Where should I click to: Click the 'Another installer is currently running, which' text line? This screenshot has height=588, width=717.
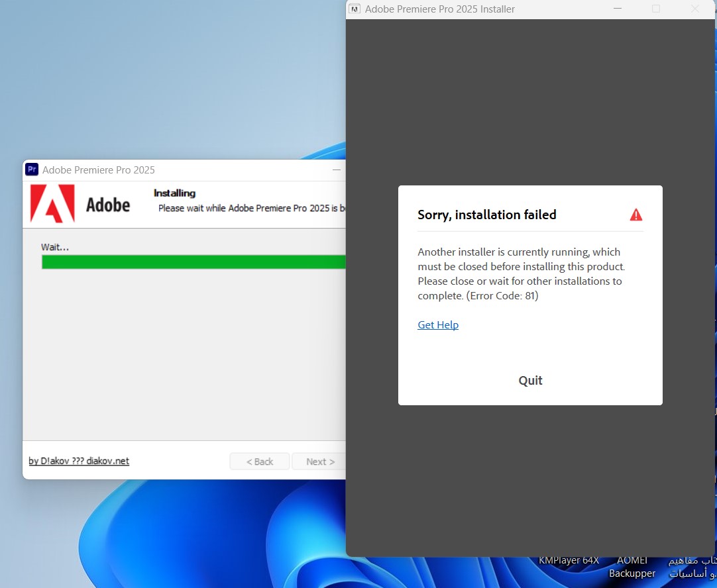519,252
